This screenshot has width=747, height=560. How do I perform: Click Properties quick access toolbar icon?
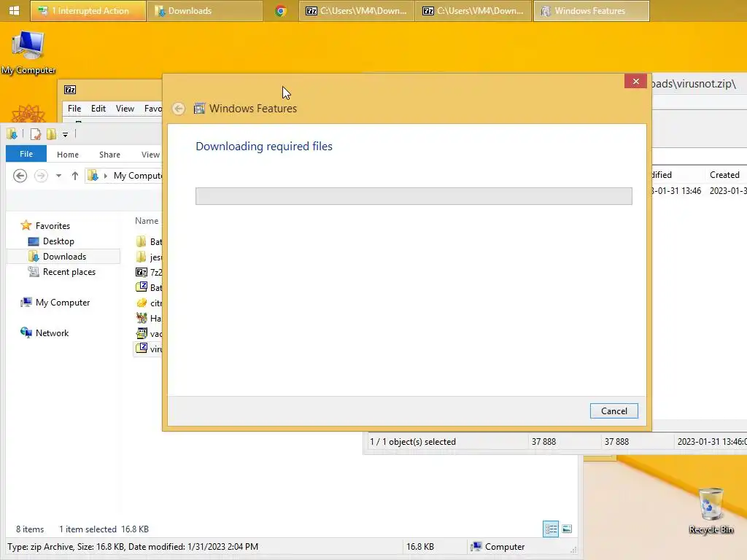pyautogui.click(x=36, y=134)
